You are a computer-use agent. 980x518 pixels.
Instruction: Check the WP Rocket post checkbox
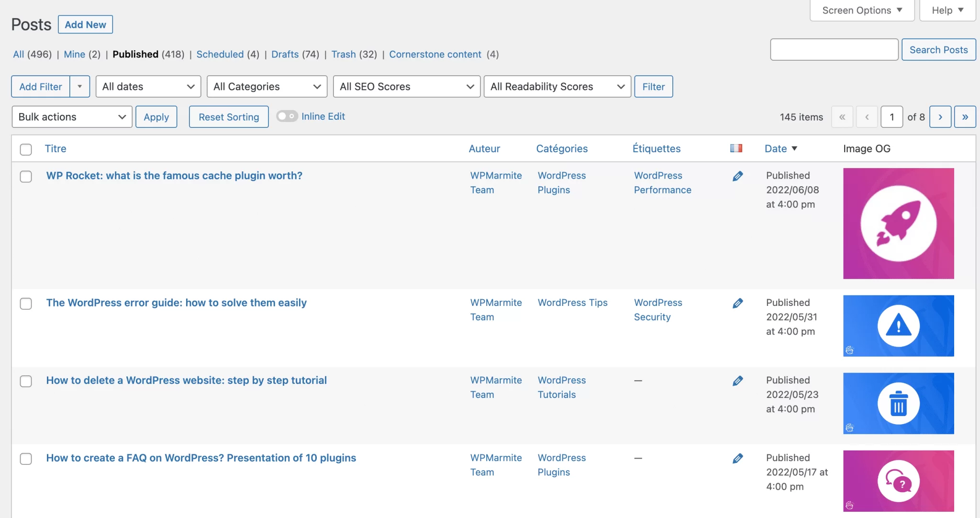point(25,176)
